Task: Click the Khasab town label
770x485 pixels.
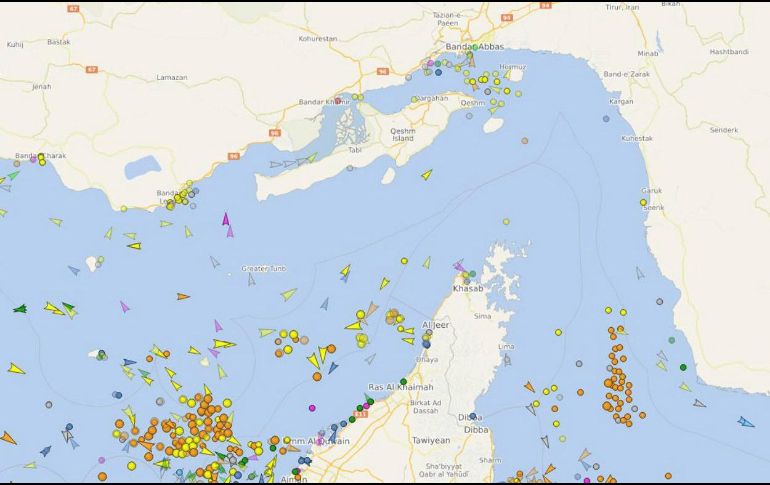Action: 468,289
